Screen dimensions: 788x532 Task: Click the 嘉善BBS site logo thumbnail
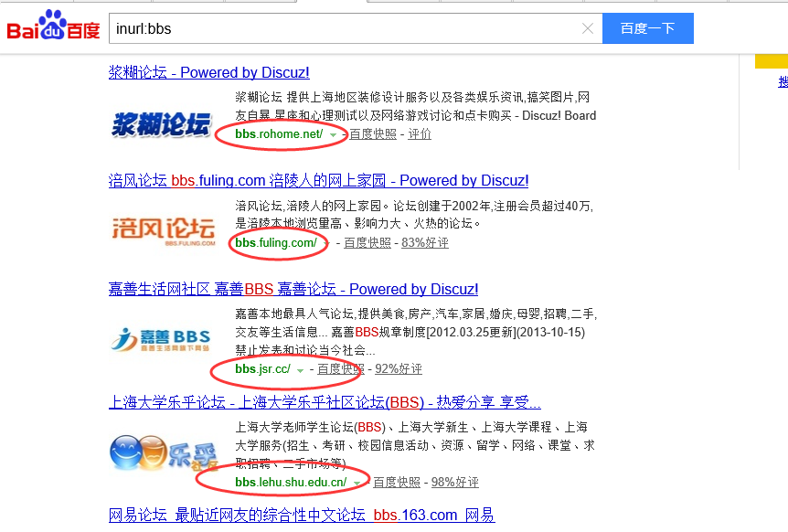[161, 340]
